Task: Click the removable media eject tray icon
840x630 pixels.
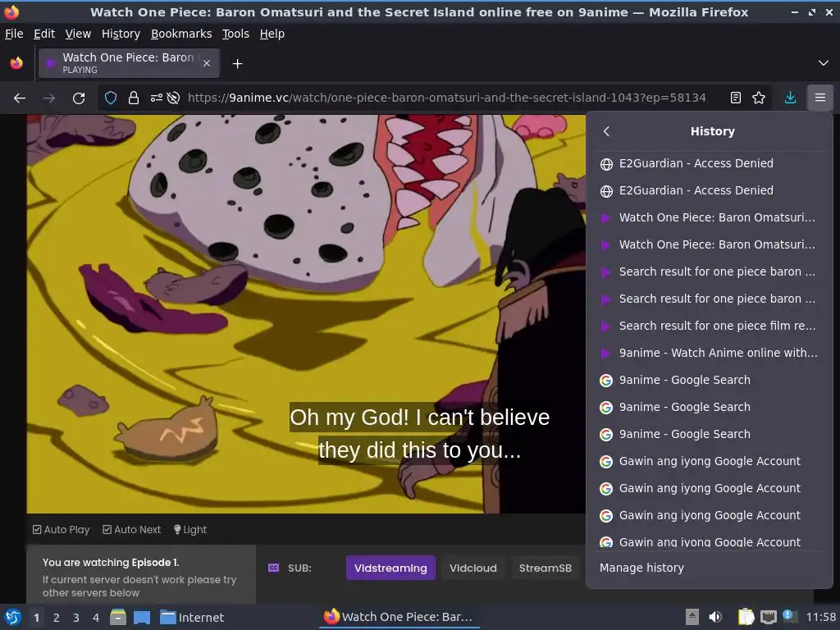Action: [692, 617]
